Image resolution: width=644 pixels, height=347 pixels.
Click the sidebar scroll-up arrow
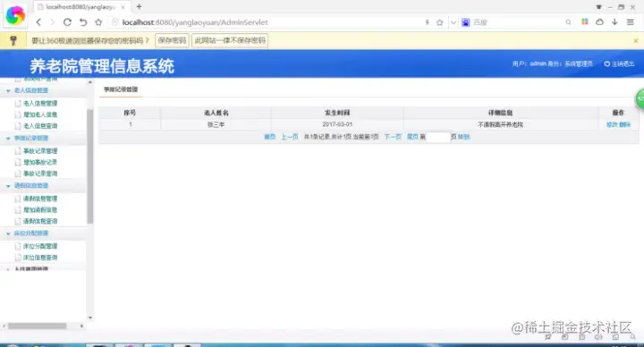click(x=90, y=82)
